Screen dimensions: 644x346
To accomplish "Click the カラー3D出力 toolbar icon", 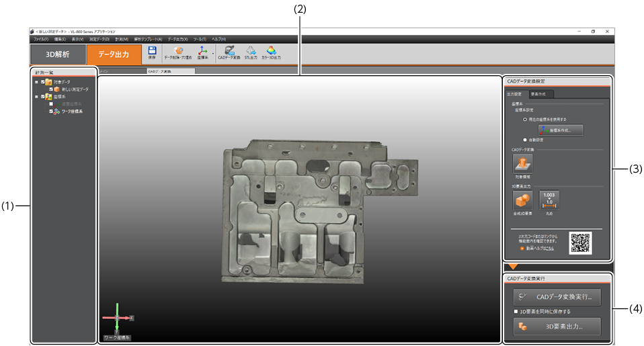I will 271,51.
